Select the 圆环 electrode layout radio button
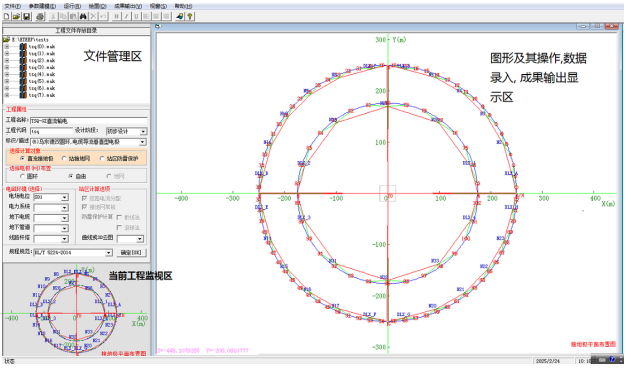631x371 pixels. coord(23,176)
